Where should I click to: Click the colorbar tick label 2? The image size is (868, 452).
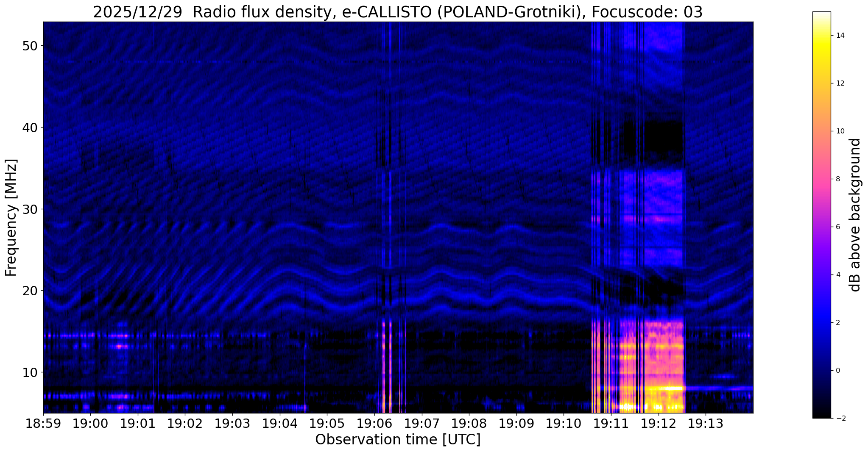[x=837, y=322]
